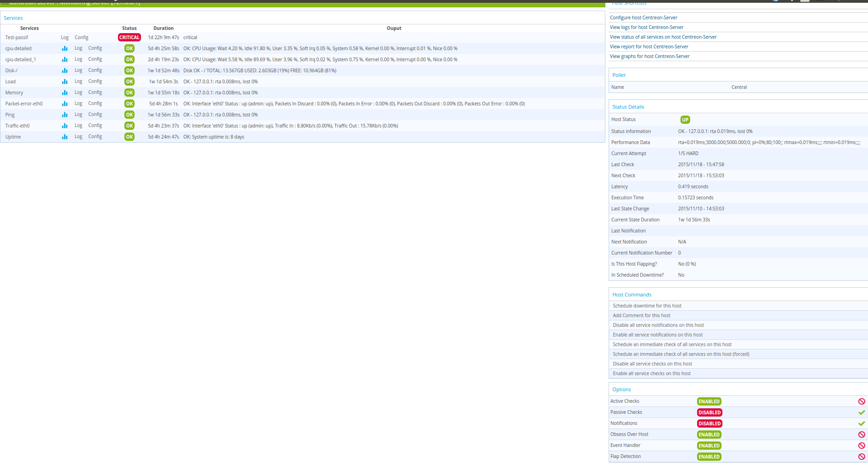Click the Host Commands section heading
This screenshot has height=464, width=868.
click(632, 295)
